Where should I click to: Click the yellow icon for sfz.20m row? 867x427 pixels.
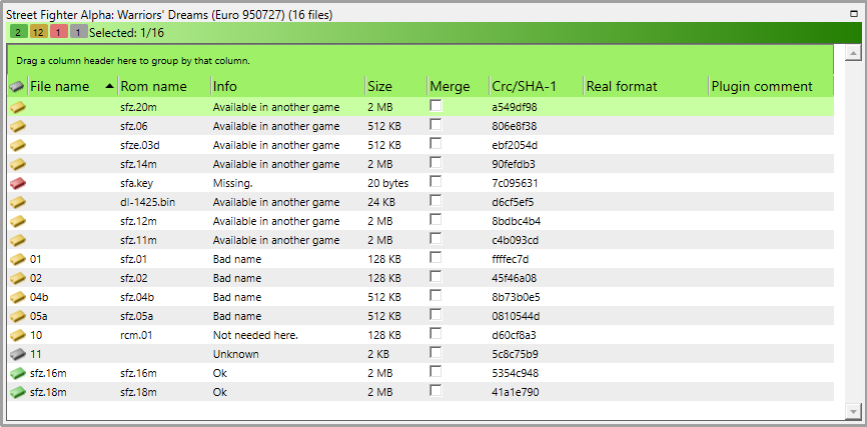tap(18, 107)
